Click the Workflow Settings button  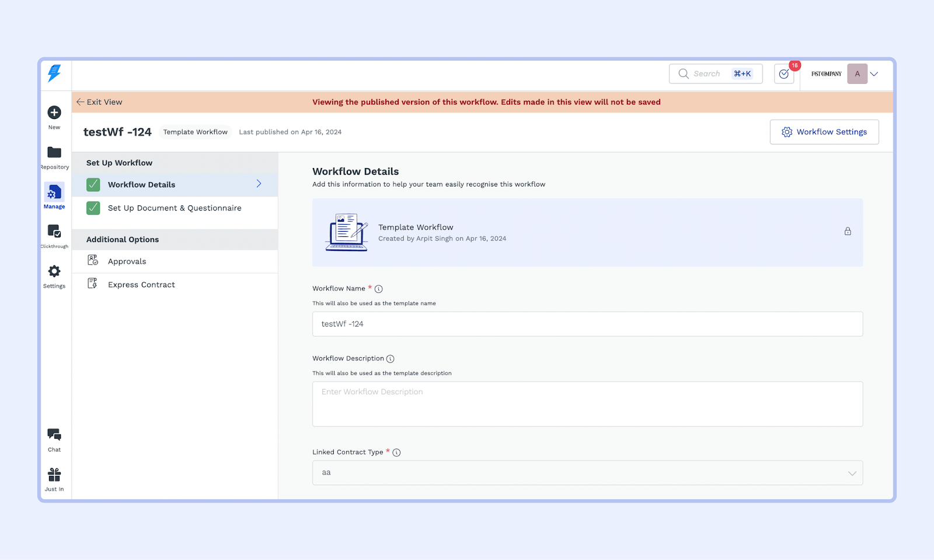pos(824,132)
